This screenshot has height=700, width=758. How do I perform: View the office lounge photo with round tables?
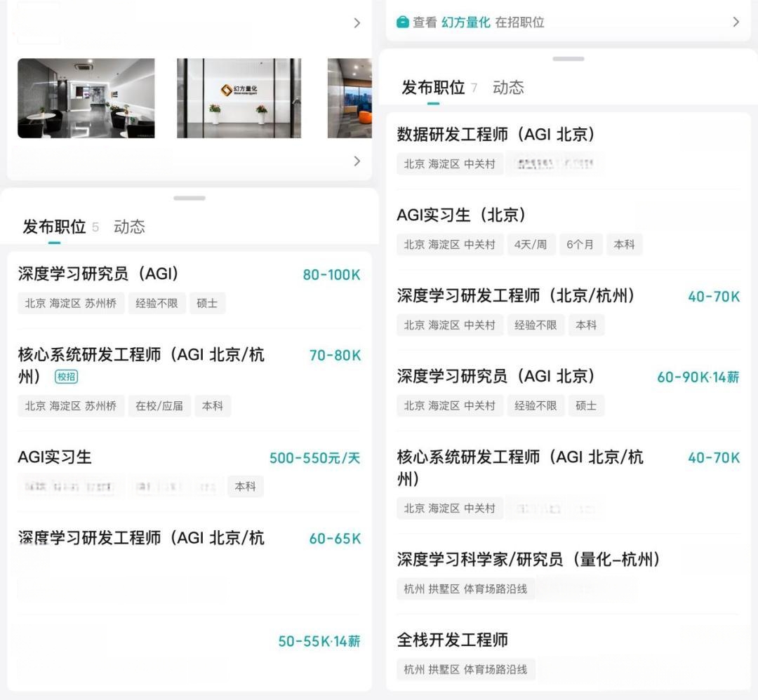click(x=86, y=98)
